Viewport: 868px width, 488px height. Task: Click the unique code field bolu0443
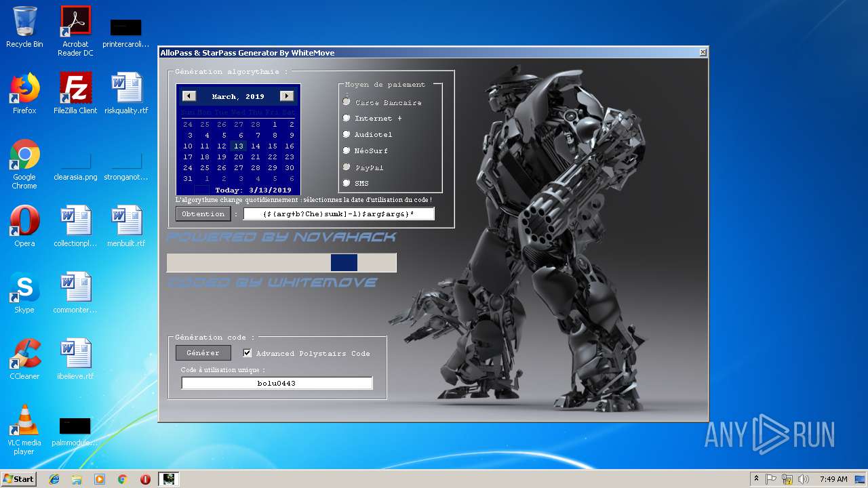pos(277,384)
